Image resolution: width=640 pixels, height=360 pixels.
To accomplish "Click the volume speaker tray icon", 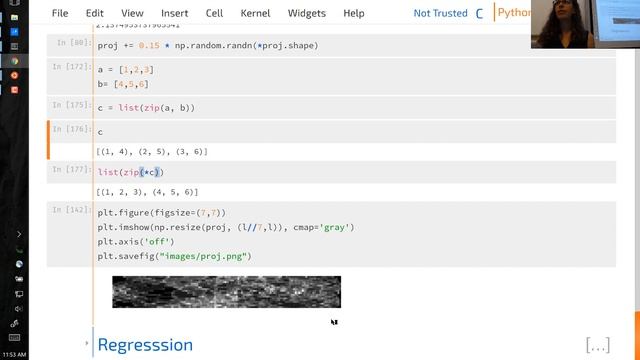I will (x=19, y=309).
